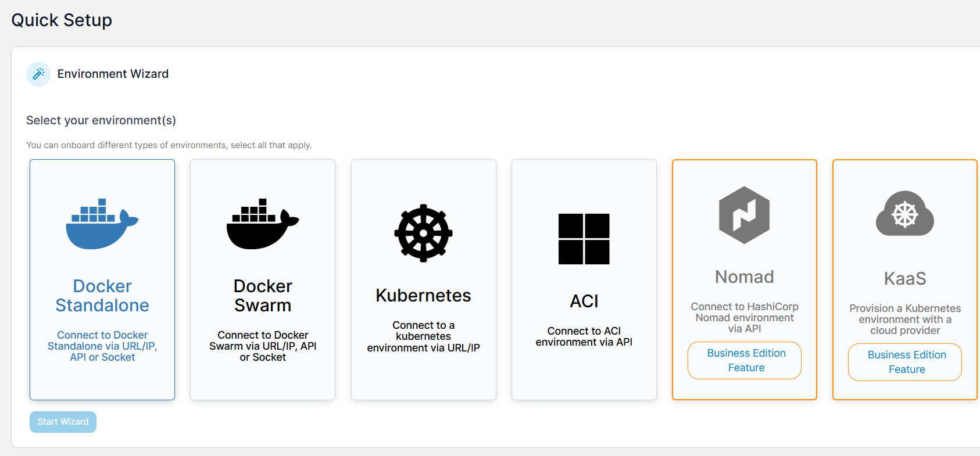This screenshot has height=456, width=980.
Task: Select the blue Docker Standalone whale icon
Action: [x=102, y=224]
